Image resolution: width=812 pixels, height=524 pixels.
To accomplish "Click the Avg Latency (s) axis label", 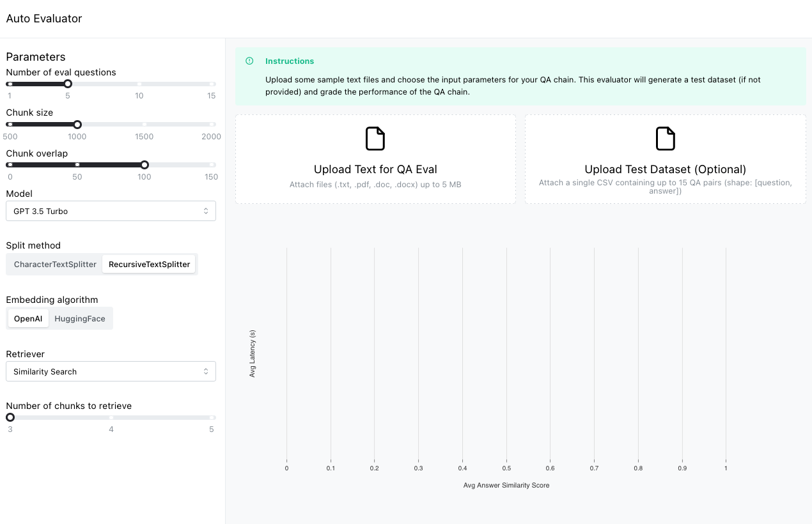I will click(x=253, y=353).
